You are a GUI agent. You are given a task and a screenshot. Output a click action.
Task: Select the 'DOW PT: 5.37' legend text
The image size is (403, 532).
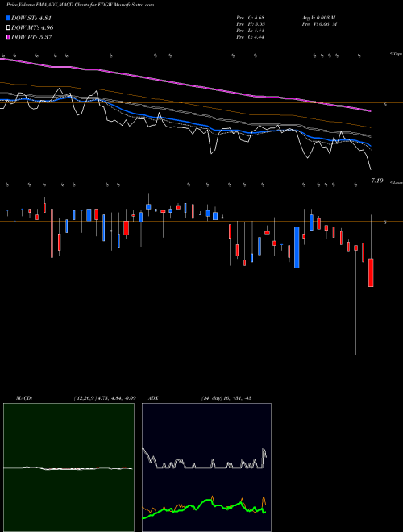(x=31, y=37)
